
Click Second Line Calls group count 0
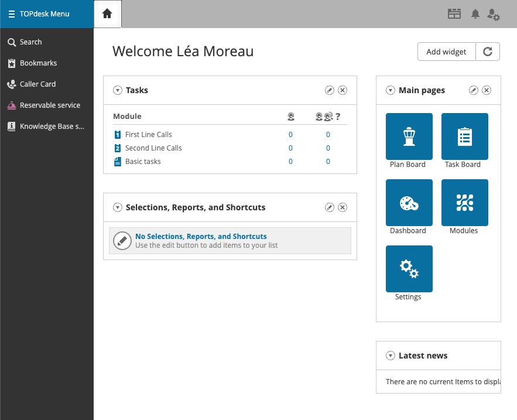[x=328, y=148]
